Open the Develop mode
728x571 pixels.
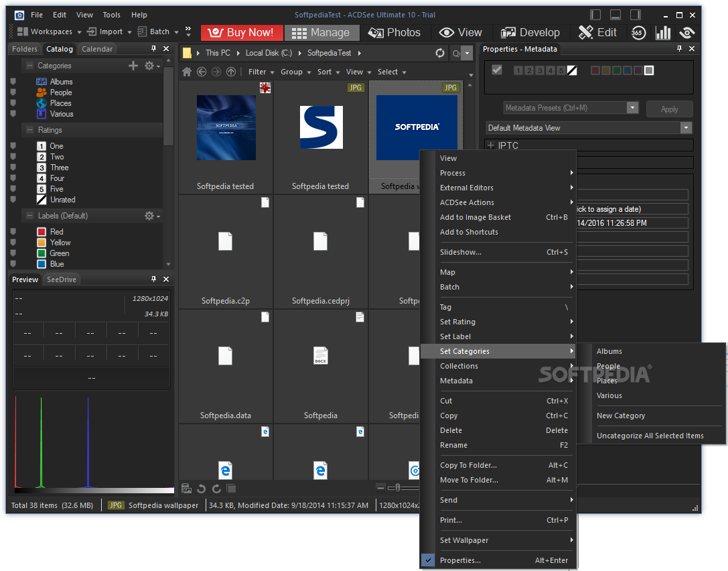click(x=530, y=33)
